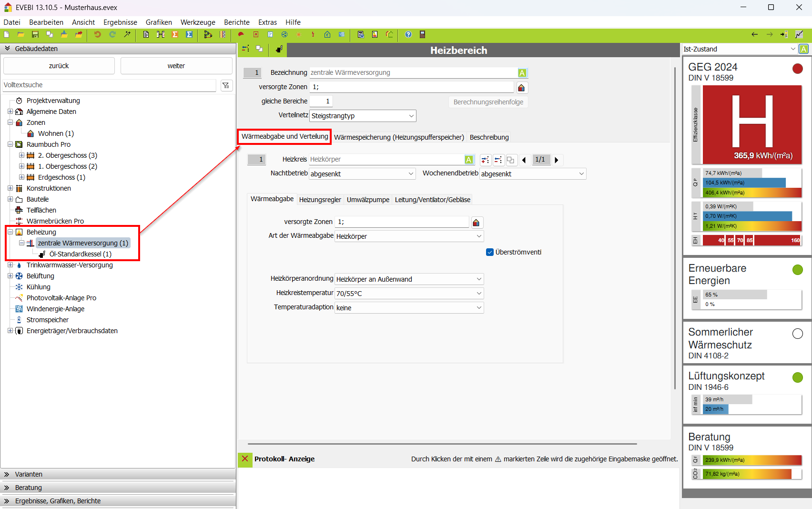Click the add Heizkreis plus icon
812x509 pixels.
(485, 160)
